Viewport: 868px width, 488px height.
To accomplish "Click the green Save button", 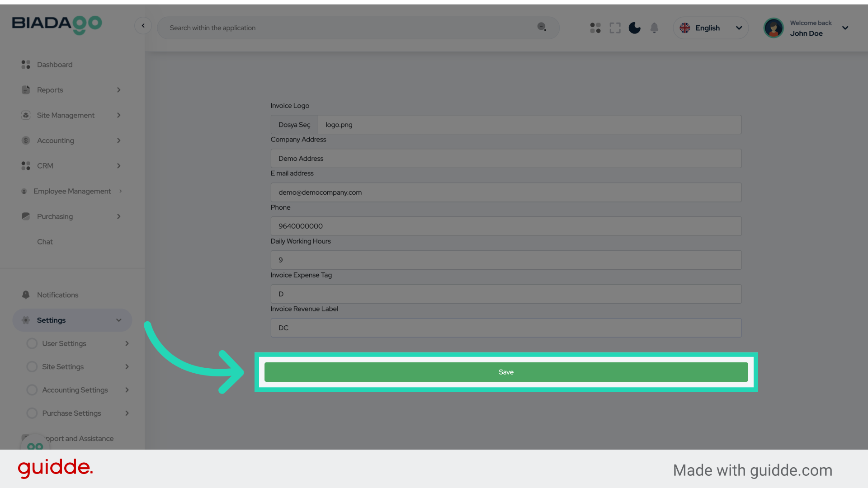I will pyautogui.click(x=506, y=372).
